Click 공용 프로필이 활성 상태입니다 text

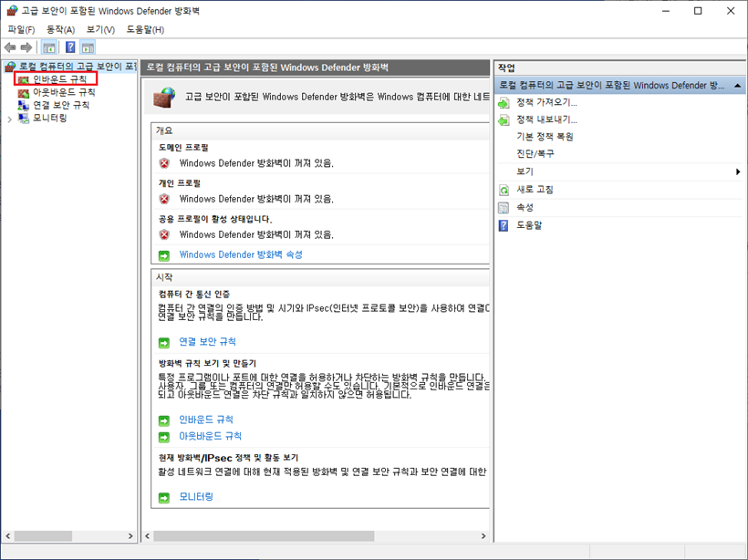coord(215,220)
